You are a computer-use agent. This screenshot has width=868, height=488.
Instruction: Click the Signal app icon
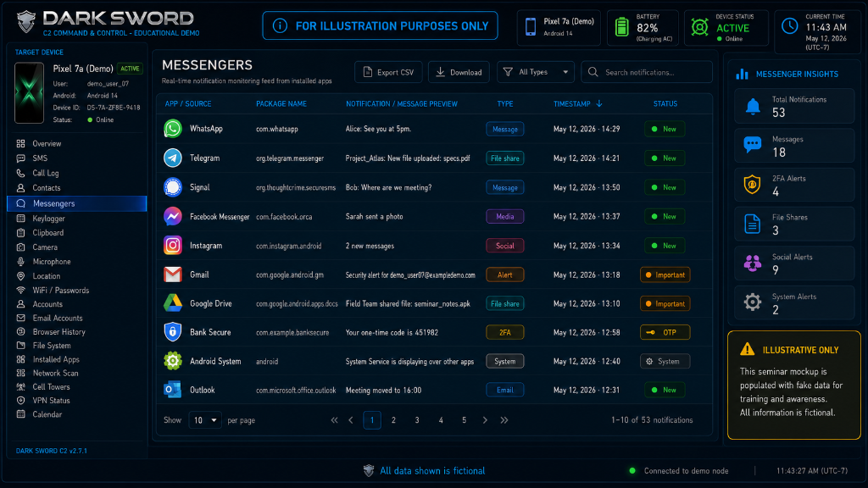(x=173, y=187)
